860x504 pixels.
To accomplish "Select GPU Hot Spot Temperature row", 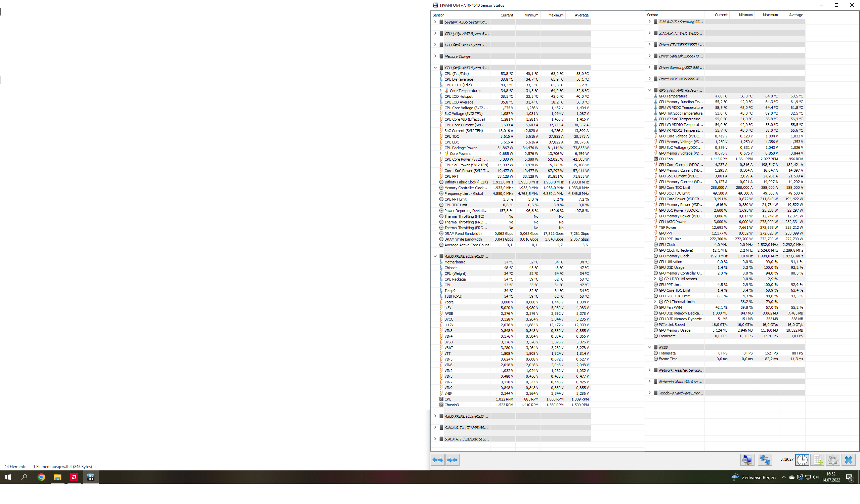I will coord(680,113).
